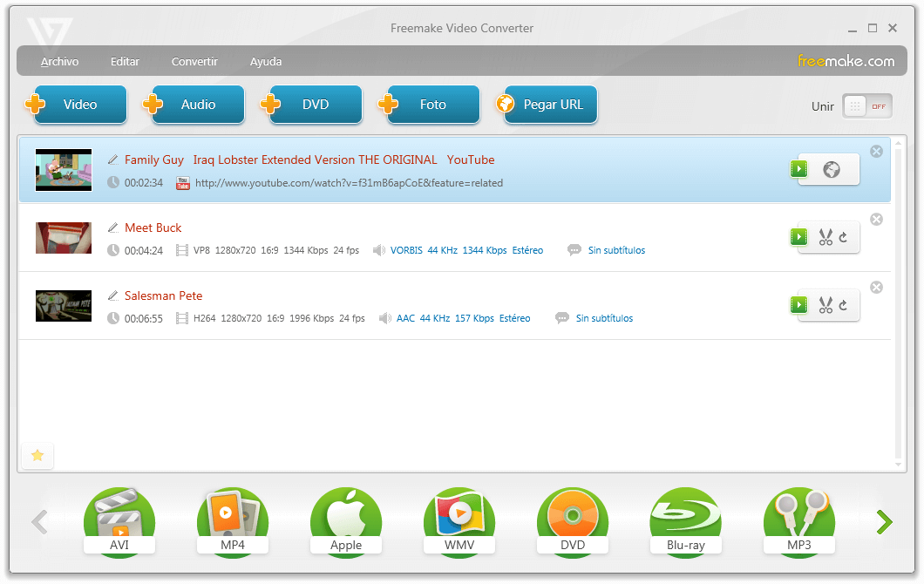Select the Meet Buck title text
Screen dimensions: 924x584
(153, 227)
